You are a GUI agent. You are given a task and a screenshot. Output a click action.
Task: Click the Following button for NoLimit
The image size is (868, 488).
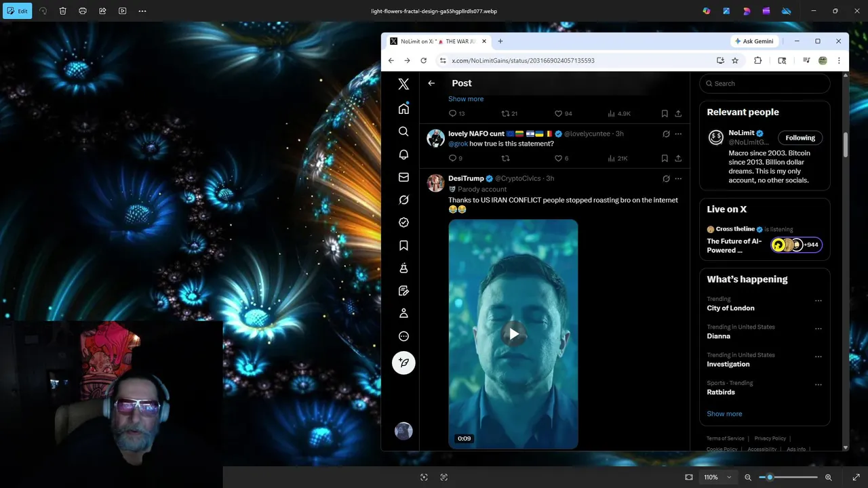800,138
